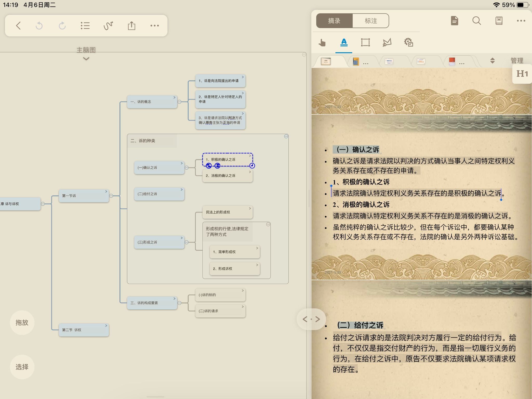Tap the back arrow in the mindmap toolbar
532x399 pixels.
[18, 26]
